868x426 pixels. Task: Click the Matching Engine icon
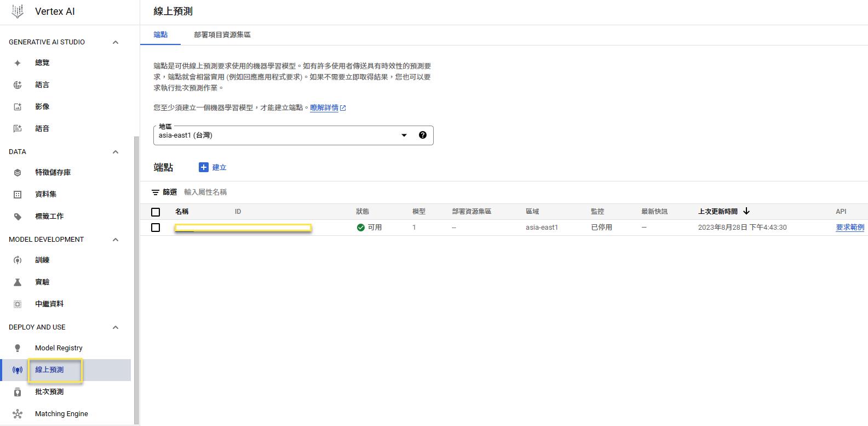18,414
